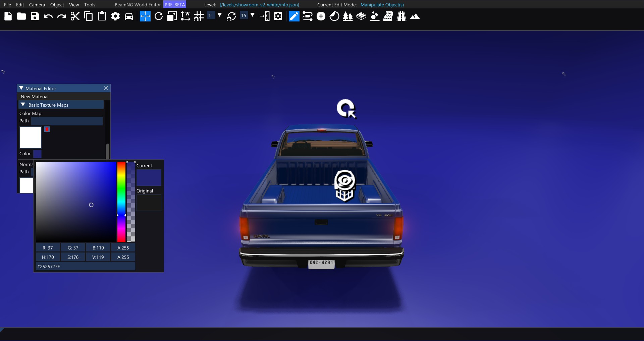Click the rotation snap value field showing 15
Viewport: 644px width, 341px height.
pos(244,15)
